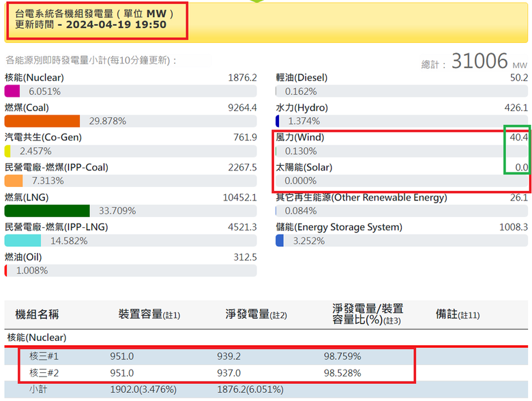Image resolution: width=532 pixels, height=401 pixels.
Task: Select the 民營電廠-燃煤(IPP-Coal) label
Action: 57,167
